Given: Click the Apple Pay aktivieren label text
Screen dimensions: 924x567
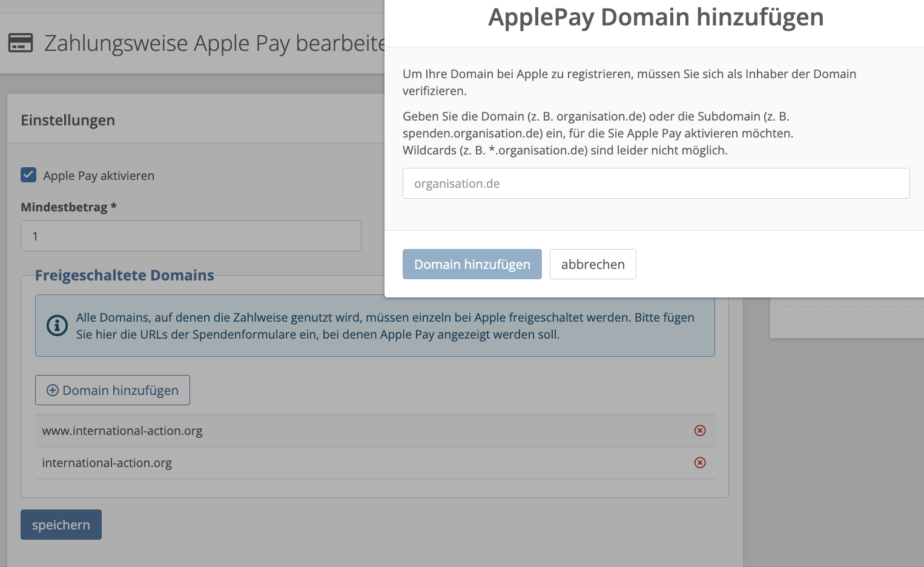Looking at the screenshot, I should (99, 176).
